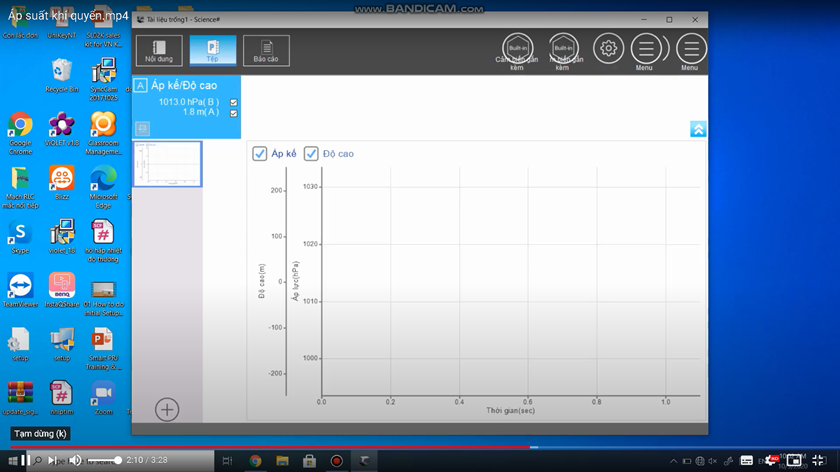Click the second Built-in sensor icon
This screenshot has width=840, height=472.
[x=563, y=49]
